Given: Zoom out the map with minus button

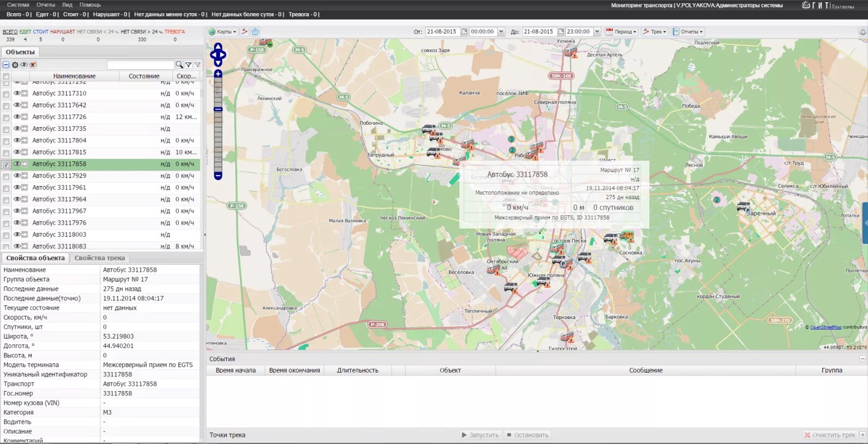Looking at the screenshot, I should click(218, 176).
